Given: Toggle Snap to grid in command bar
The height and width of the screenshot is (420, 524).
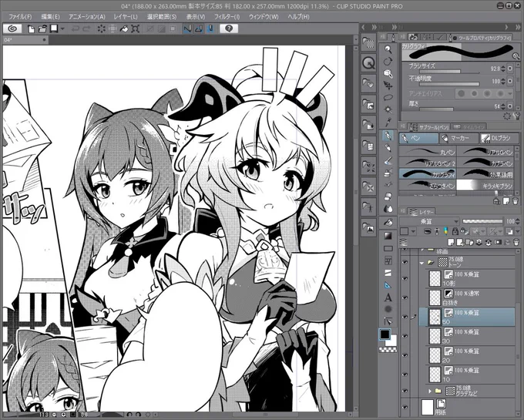Looking at the screenshot, I should pos(210,29).
